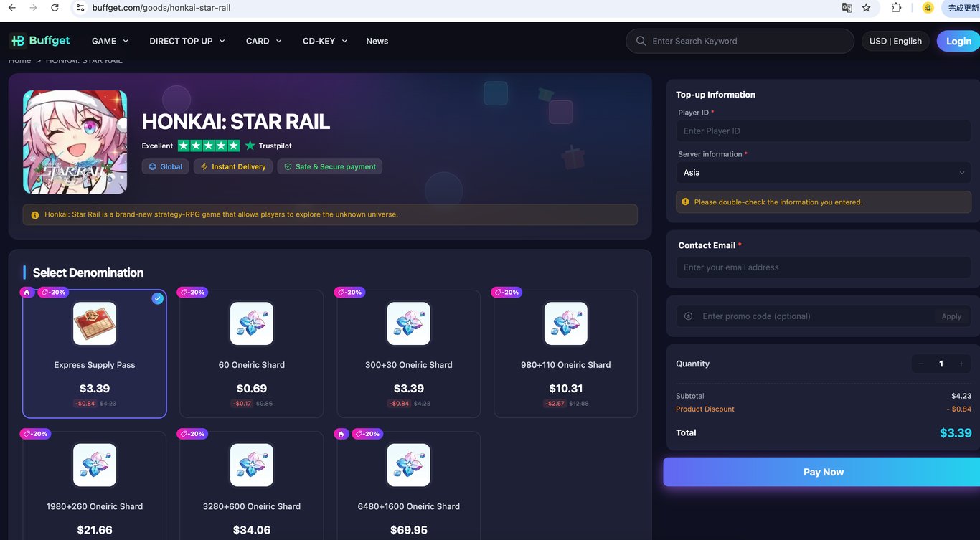Click the Safe & Secure payment tag

point(330,166)
